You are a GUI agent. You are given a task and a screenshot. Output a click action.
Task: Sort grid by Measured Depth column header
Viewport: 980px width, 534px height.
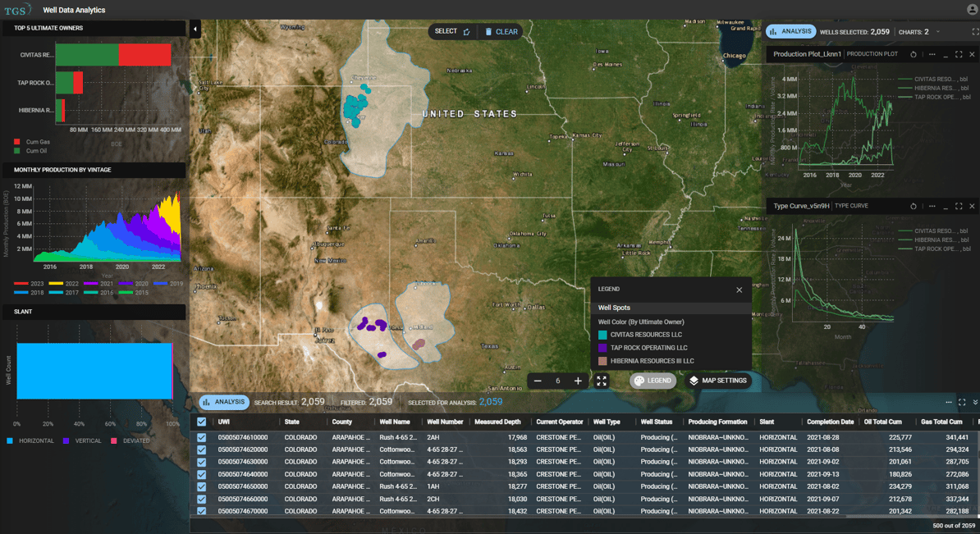497,422
